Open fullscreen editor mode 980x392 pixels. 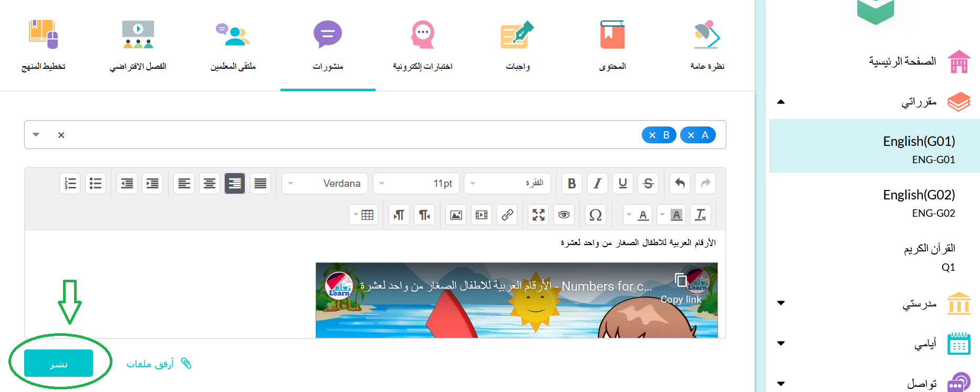click(x=538, y=215)
